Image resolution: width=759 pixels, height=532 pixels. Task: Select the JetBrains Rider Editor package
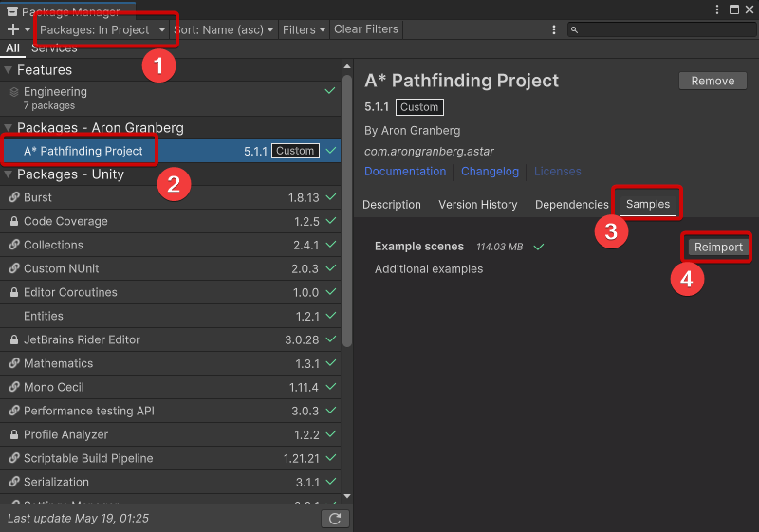pyautogui.click(x=171, y=339)
